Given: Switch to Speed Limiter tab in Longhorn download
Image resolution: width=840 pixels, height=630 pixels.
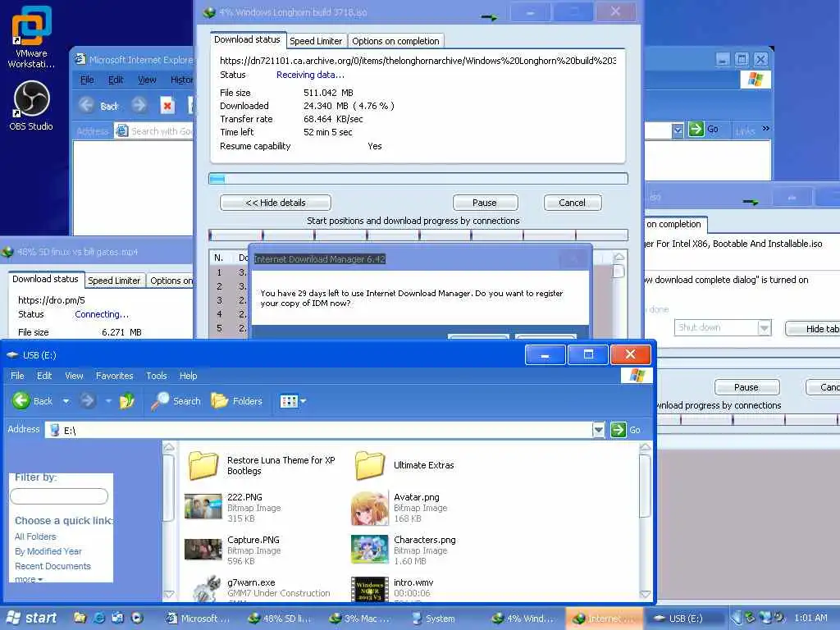Looking at the screenshot, I should [316, 41].
